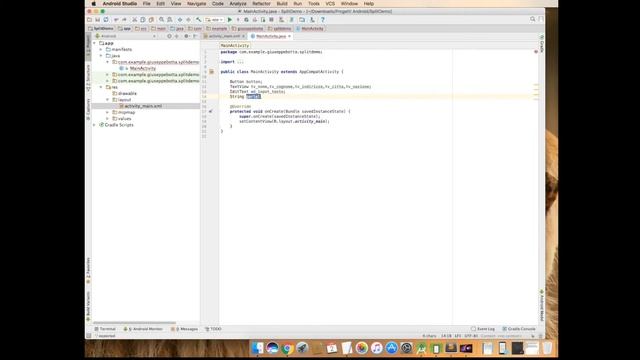Click the scroll-from-source target icon in Project panel
The height and width of the screenshot is (360, 640).
(x=169, y=36)
